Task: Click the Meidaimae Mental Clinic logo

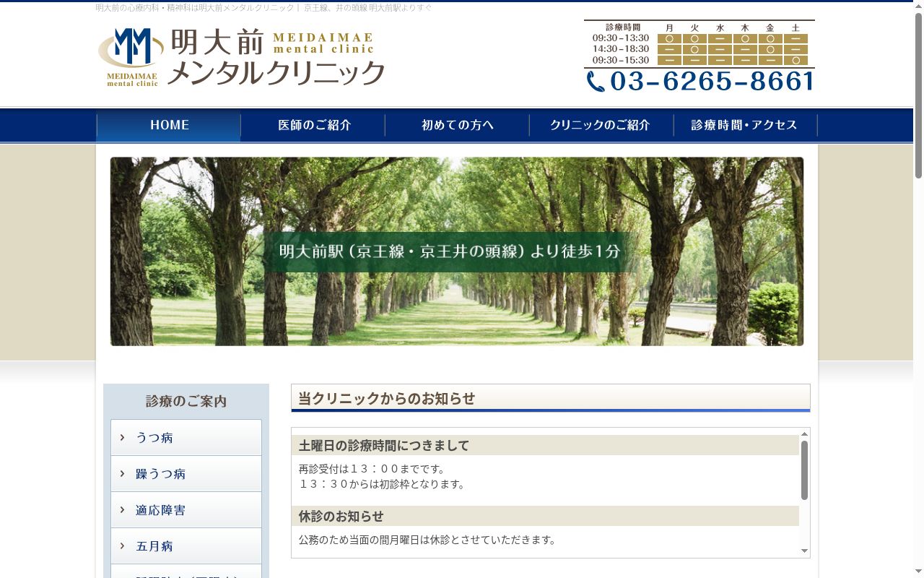Action: 241,58
